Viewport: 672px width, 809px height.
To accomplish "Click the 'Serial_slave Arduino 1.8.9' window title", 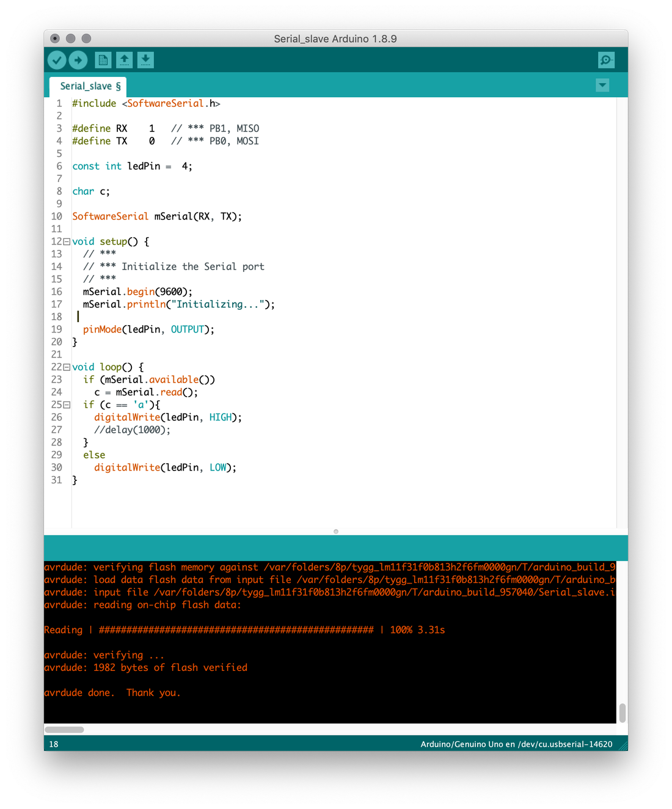I will (x=335, y=38).
